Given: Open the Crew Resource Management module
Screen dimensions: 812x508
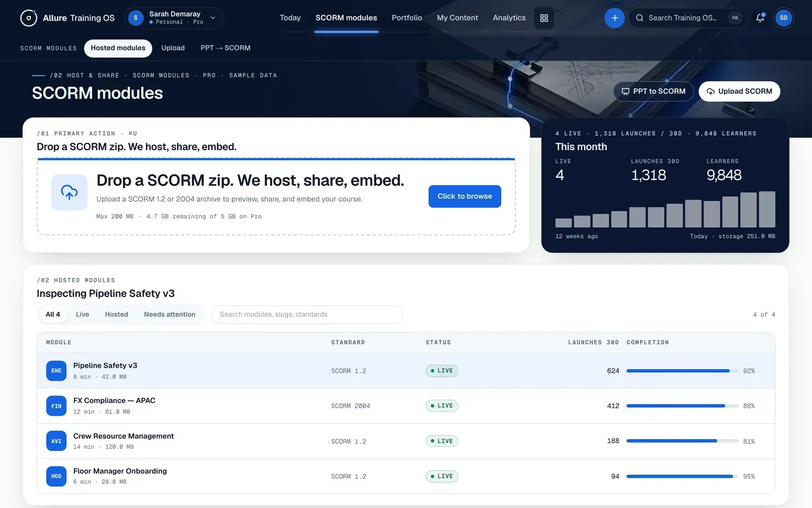Looking at the screenshot, I should click(x=406, y=441).
